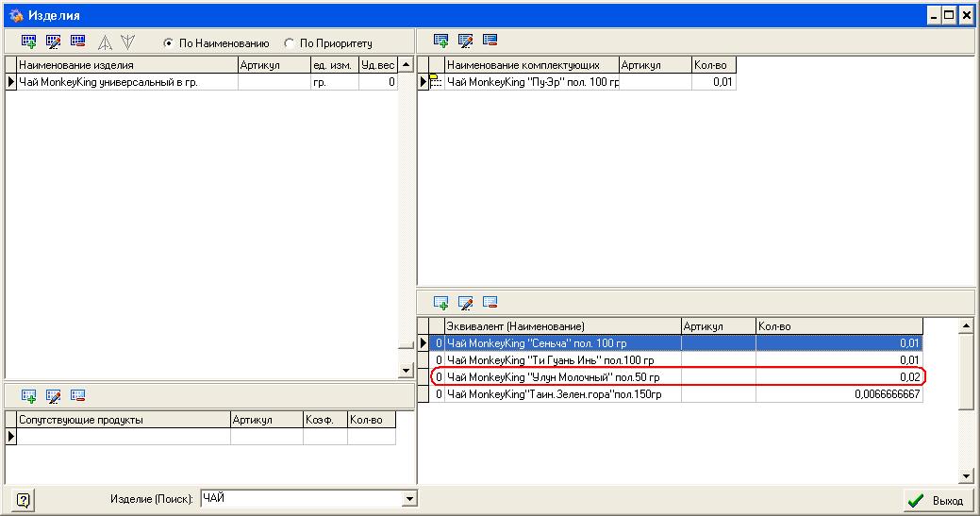980x516 pixels.
Task: Click the delete icon above the equivalents table
Action: pos(490,303)
